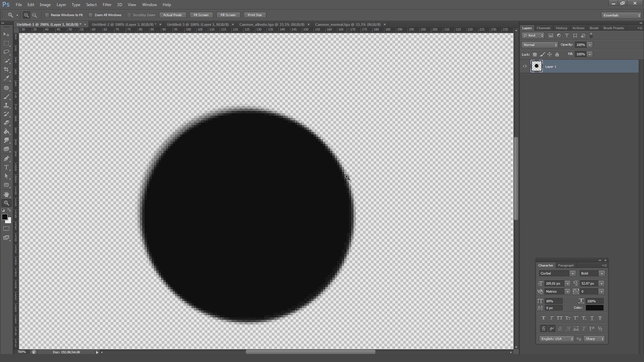Image resolution: width=644 pixels, height=362 pixels.
Task: Hide Layer 1 visibility eye
Action: point(525,66)
